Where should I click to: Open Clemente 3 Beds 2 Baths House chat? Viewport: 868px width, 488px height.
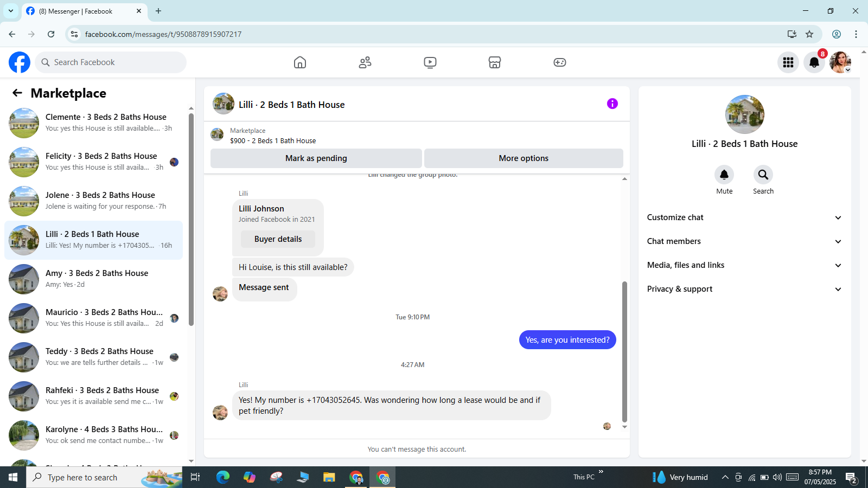[93, 123]
